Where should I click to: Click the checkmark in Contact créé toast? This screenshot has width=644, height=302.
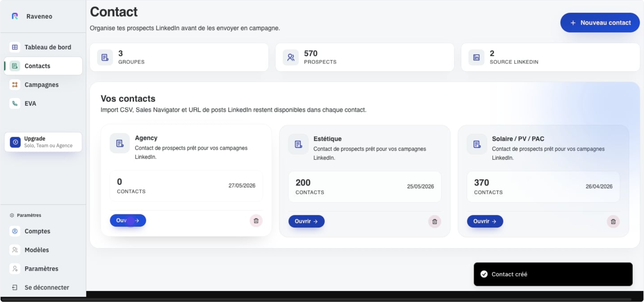[x=484, y=274]
